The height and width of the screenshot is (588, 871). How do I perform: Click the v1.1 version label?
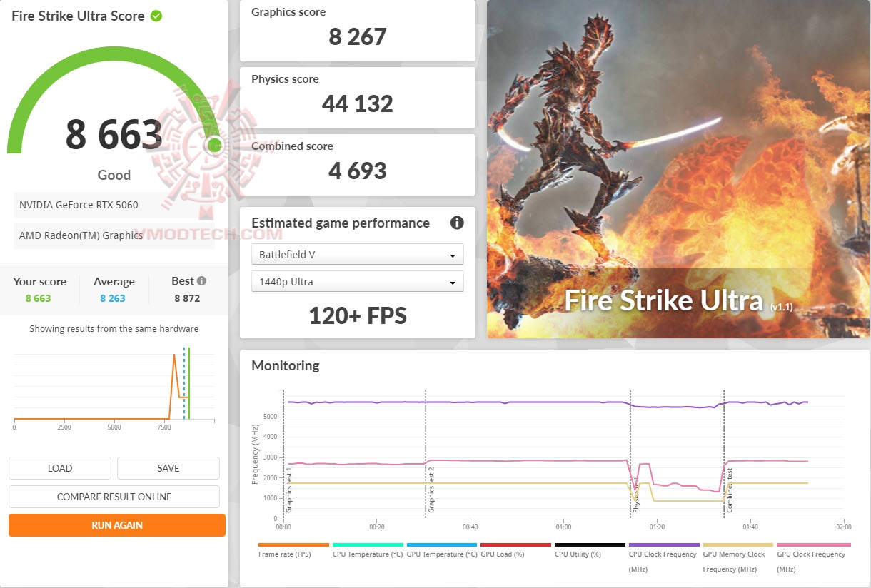[x=782, y=307]
